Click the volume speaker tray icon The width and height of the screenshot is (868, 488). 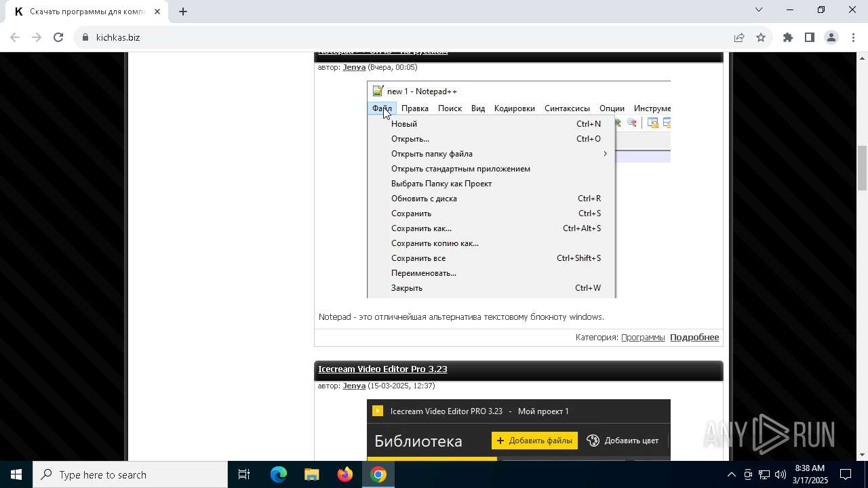[x=781, y=474]
